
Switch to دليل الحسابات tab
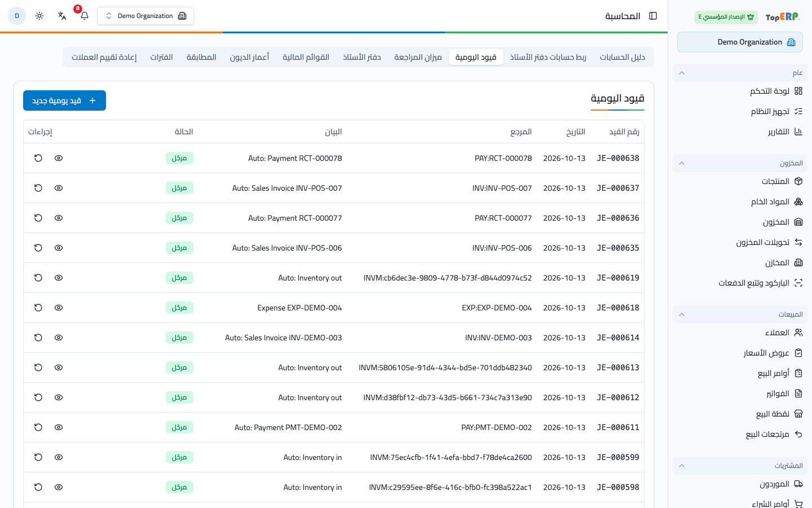[622, 57]
